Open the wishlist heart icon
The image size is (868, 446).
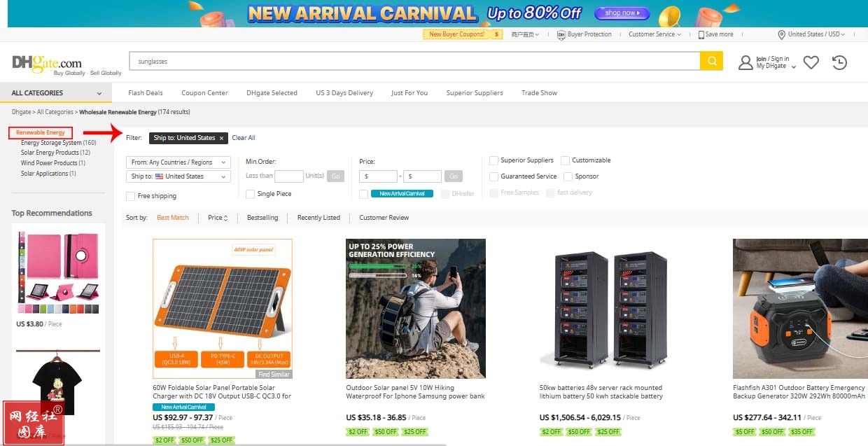pyautogui.click(x=811, y=63)
